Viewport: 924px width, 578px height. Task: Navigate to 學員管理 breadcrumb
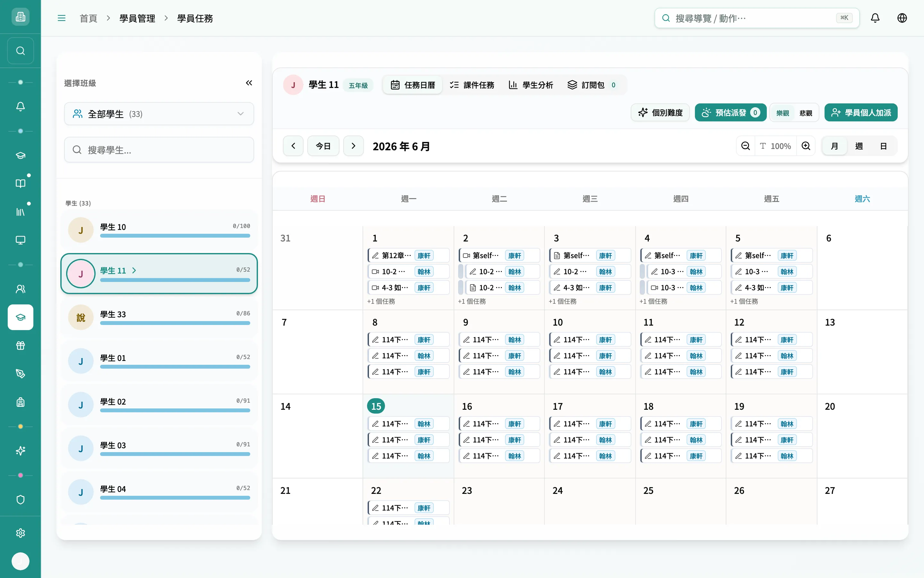tap(137, 18)
